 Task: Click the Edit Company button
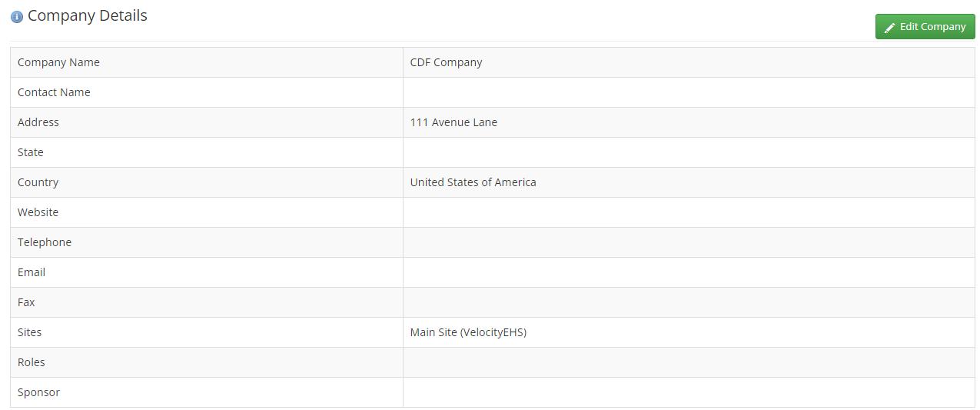[x=925, y=26]
